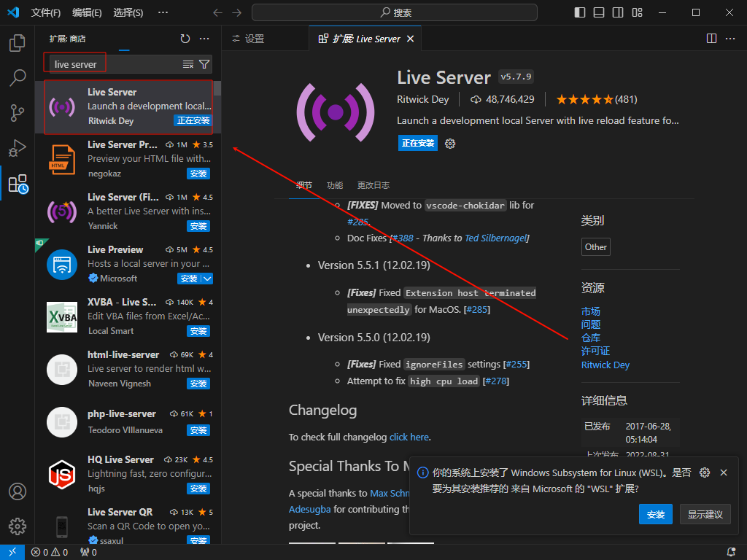Screen dimensions: 747x560
Task: Open editor more actions menu
Action: point(730,39)
